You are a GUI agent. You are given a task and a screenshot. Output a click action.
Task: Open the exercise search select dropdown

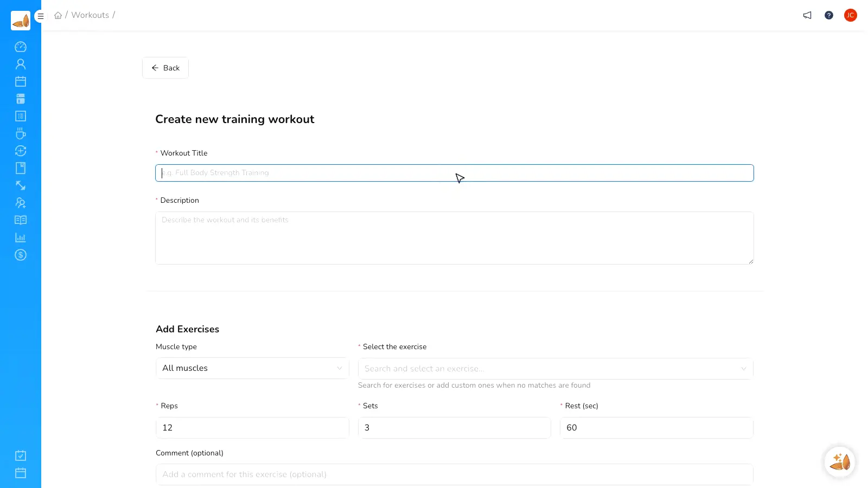[x=556, y=369]
